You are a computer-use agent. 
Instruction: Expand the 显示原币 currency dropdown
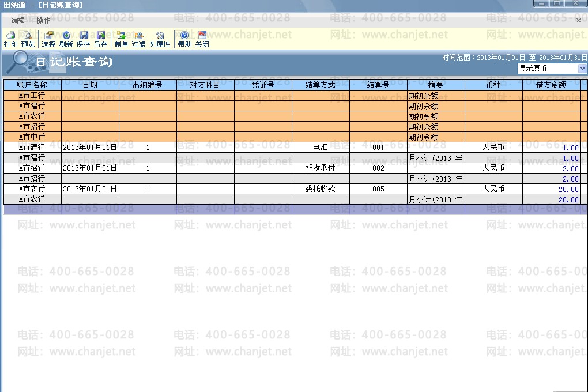pos(582,69)
